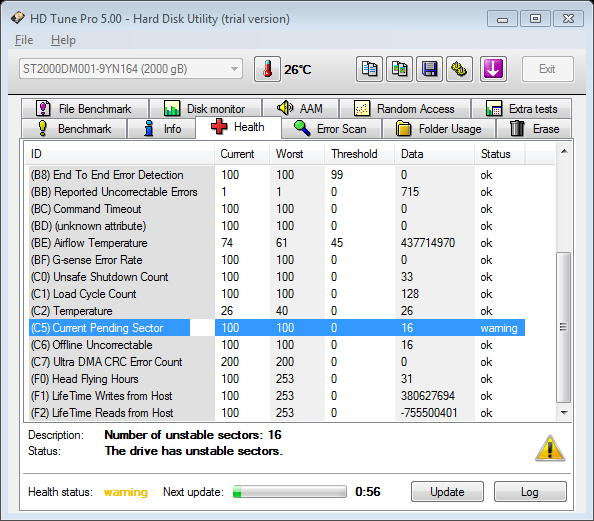The height and width of the screenshot is (521, 594).
Task: Open the drive selection dropdown ST2000DM001
Action: [131, 69]
